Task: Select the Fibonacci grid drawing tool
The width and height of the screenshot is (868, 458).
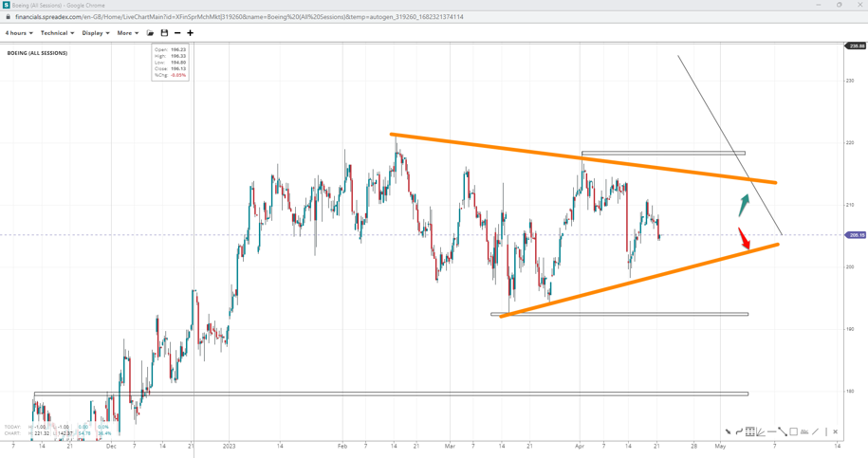Action: click(x=749, y=432)
